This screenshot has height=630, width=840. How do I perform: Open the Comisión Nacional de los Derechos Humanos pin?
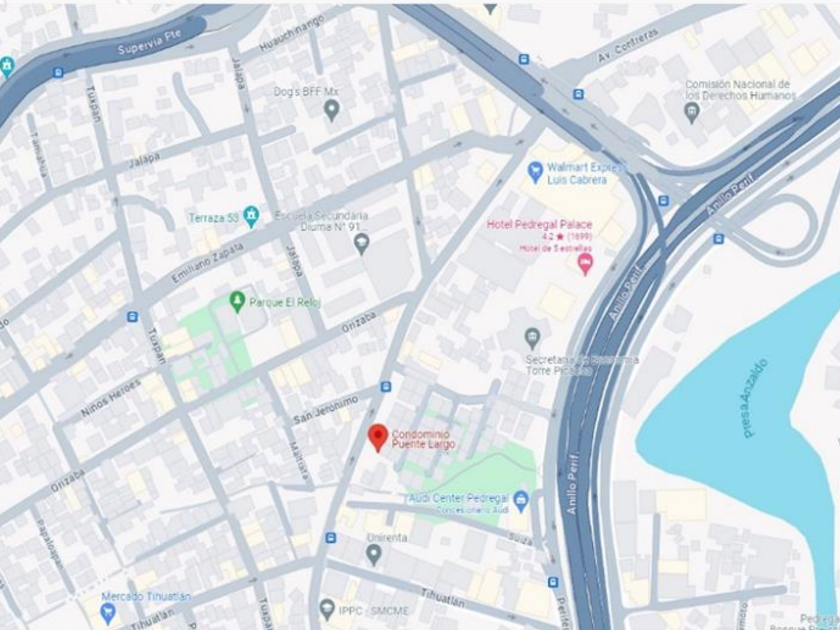click(692, 113)
